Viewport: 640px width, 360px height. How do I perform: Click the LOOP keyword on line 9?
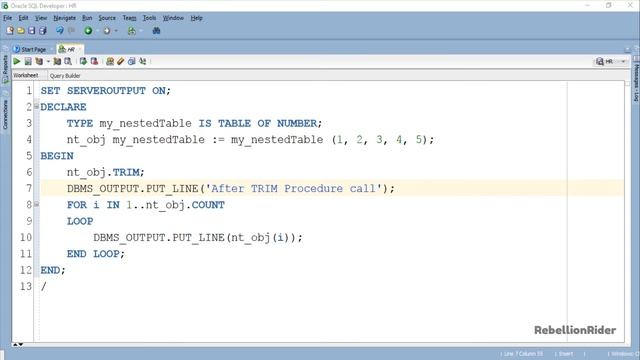(80, 221)
